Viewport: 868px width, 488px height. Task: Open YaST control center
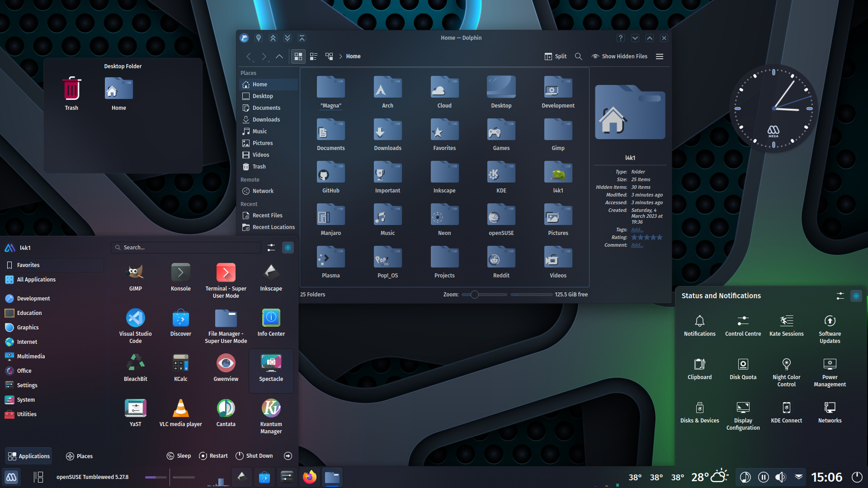136,413
